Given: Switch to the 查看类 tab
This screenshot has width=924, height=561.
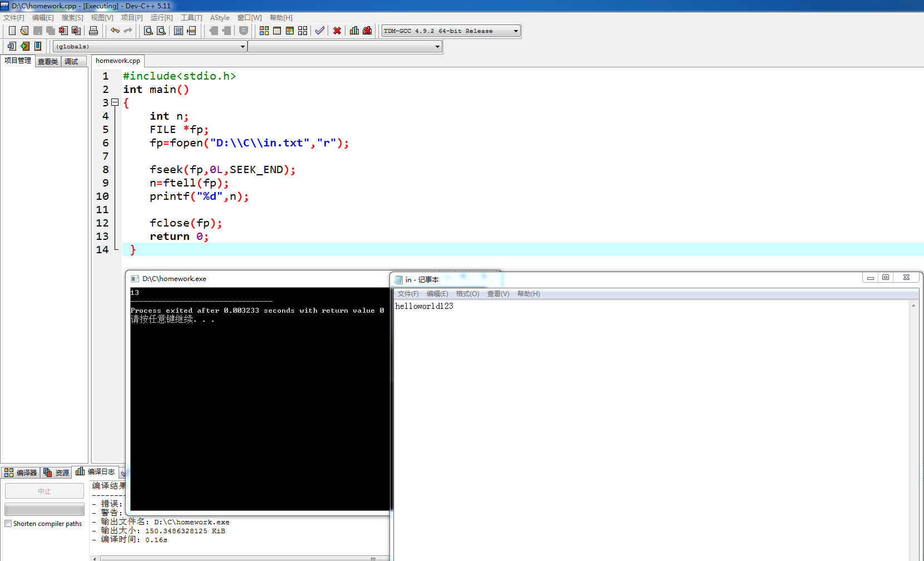Looking at the screenshot, I should tap(48, 61).
